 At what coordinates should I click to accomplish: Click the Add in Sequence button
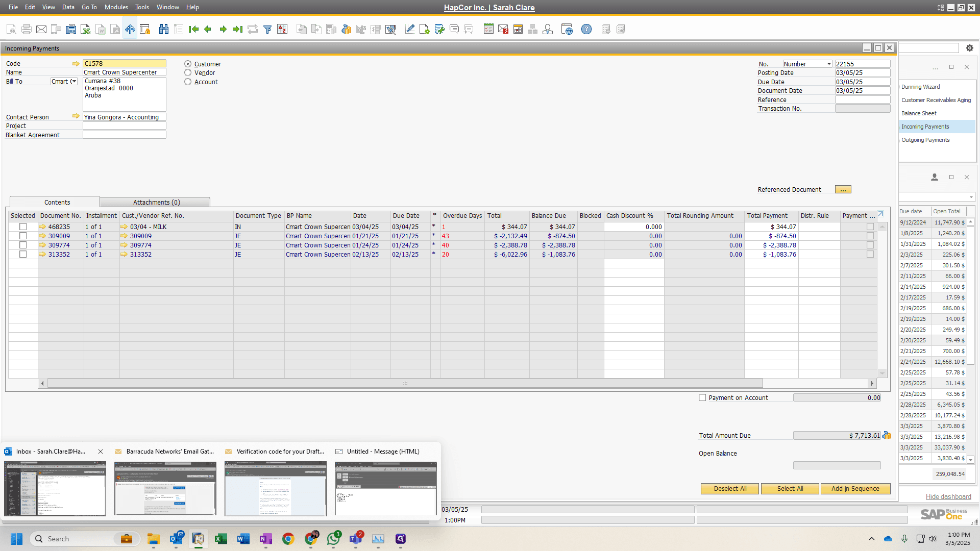tap(855, 488)
